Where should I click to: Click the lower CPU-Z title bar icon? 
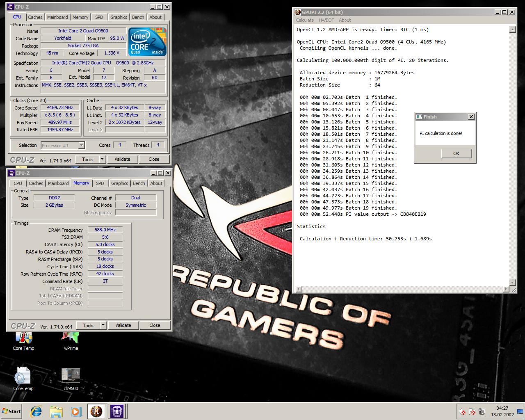click(11, 173)
